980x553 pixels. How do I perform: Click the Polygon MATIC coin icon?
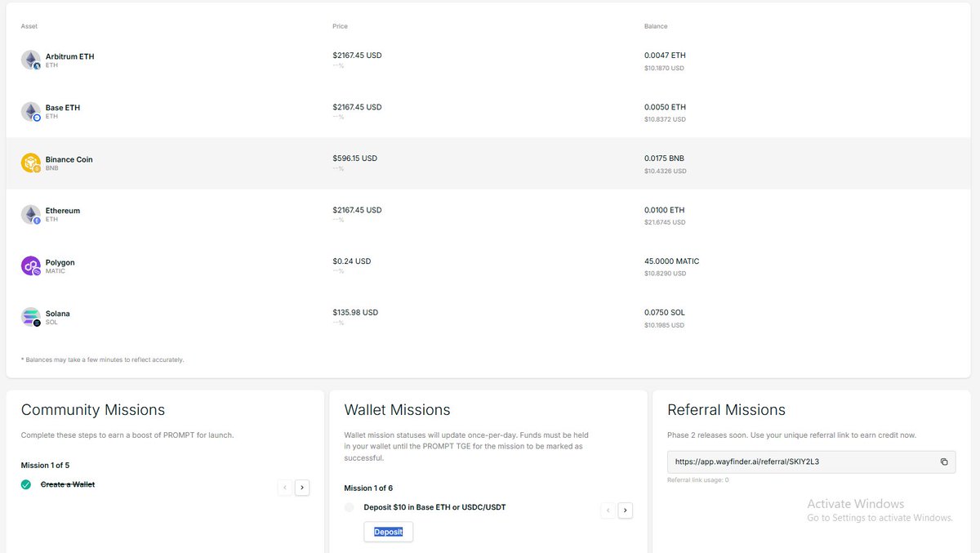pyautogui.click(x=31, y=266)
